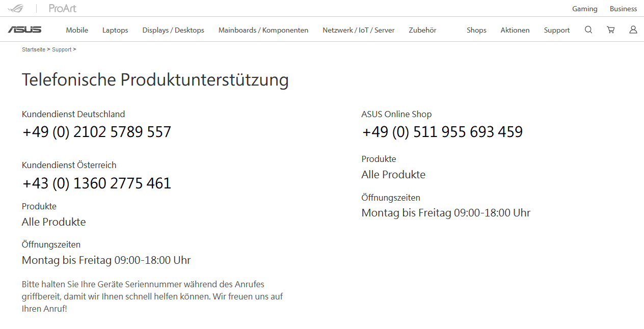
Task: Open the Shops menu
Action: pyautogui.click(x=476, y=30)
